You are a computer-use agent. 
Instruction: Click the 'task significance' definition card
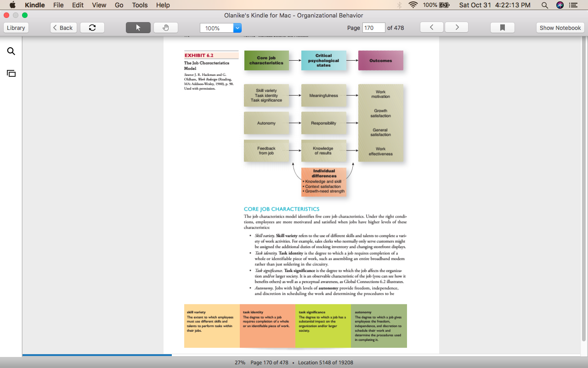(x=323, y=326)
